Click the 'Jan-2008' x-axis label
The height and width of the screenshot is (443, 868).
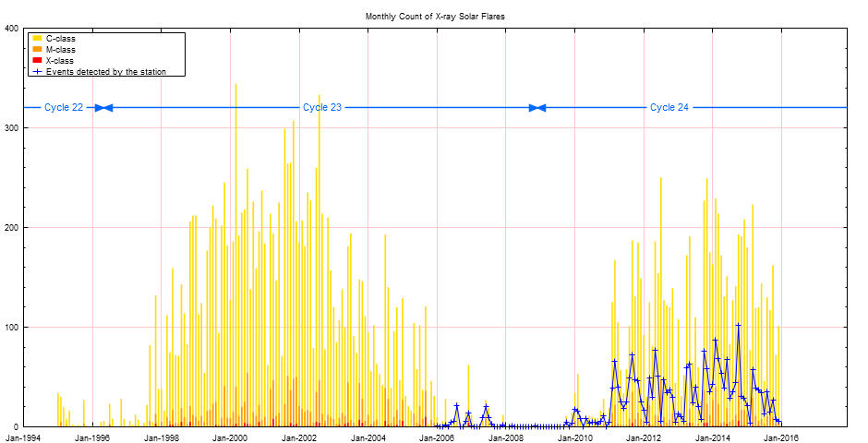click(506, 437)
